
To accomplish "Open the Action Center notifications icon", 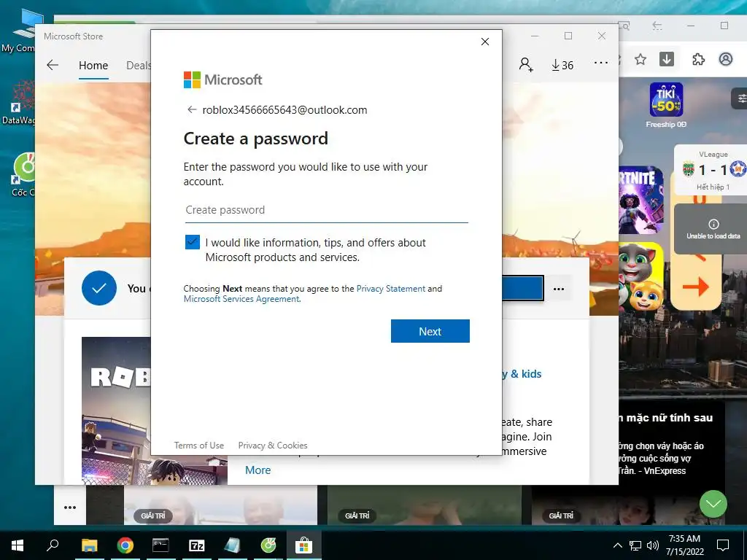I will click(723, 545).
